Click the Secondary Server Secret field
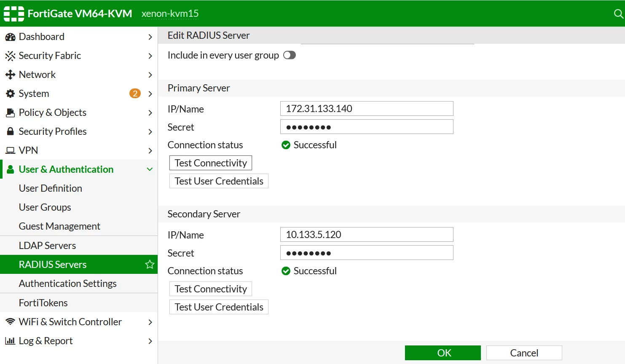 [367, 253]
